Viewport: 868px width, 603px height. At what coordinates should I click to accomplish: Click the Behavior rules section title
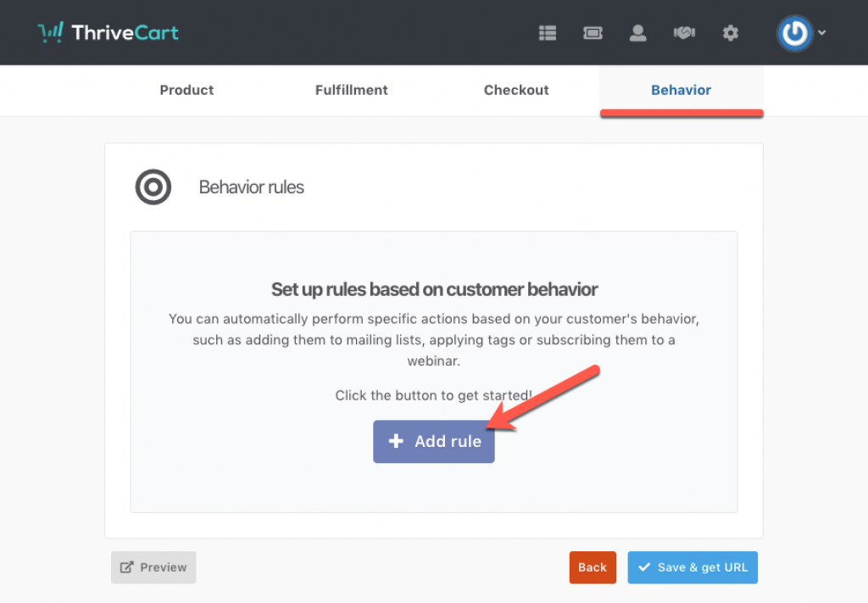point(251,187)
